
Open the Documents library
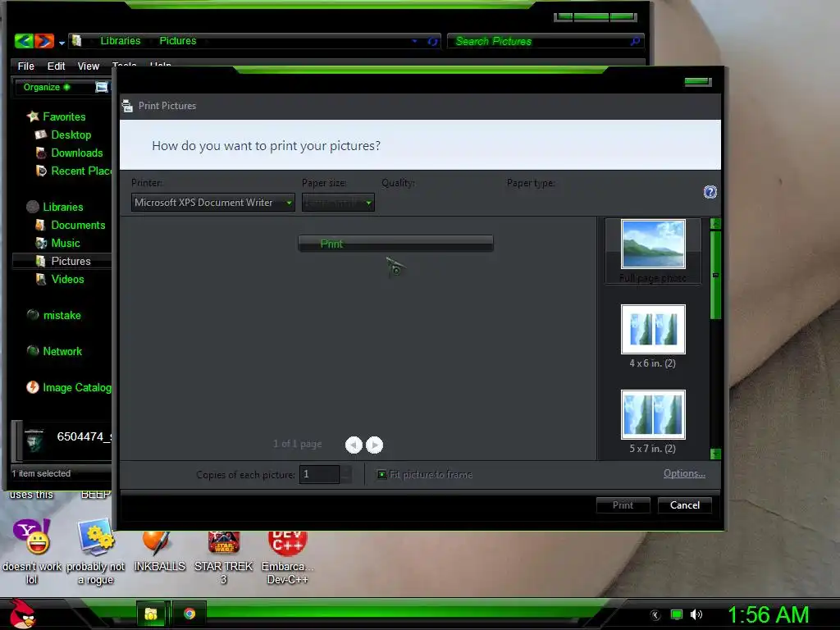(x=78, y=225)
